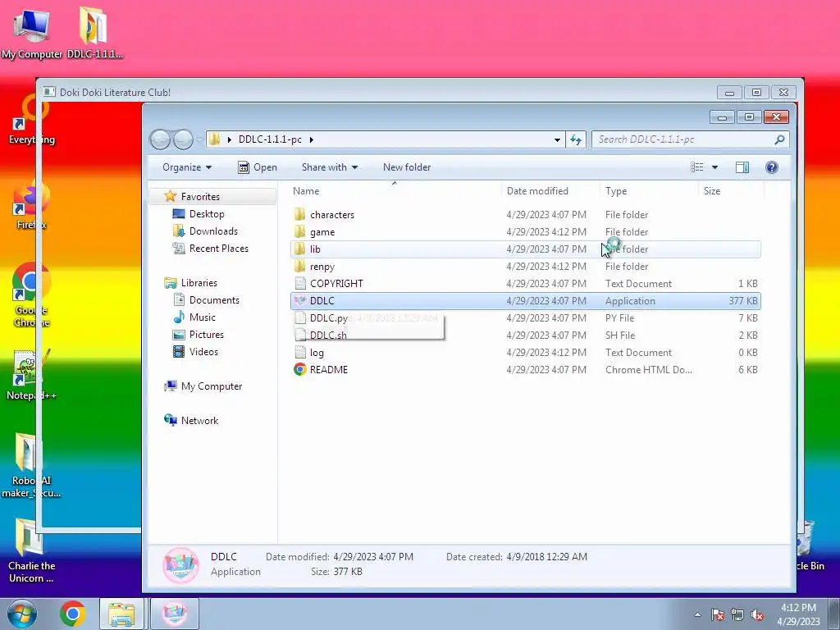Toggle the preview pane icon
This screenshot has width=840, height=630.
pyautogui.click(x=742, y=167)
